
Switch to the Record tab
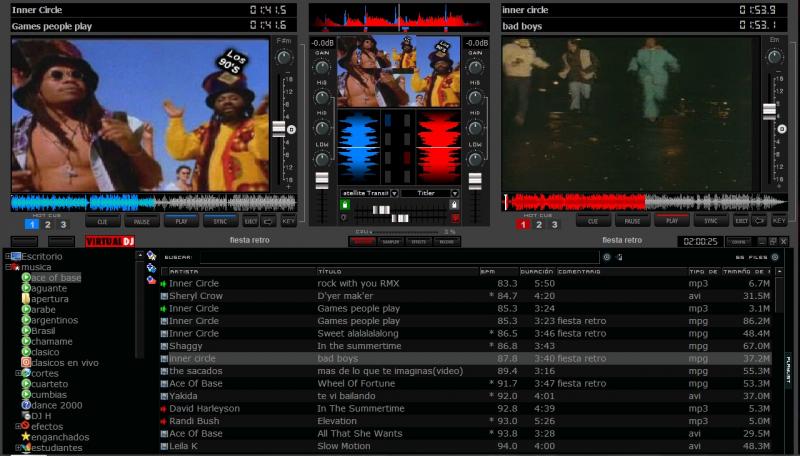pyautogui.click(x=447, y=242)
